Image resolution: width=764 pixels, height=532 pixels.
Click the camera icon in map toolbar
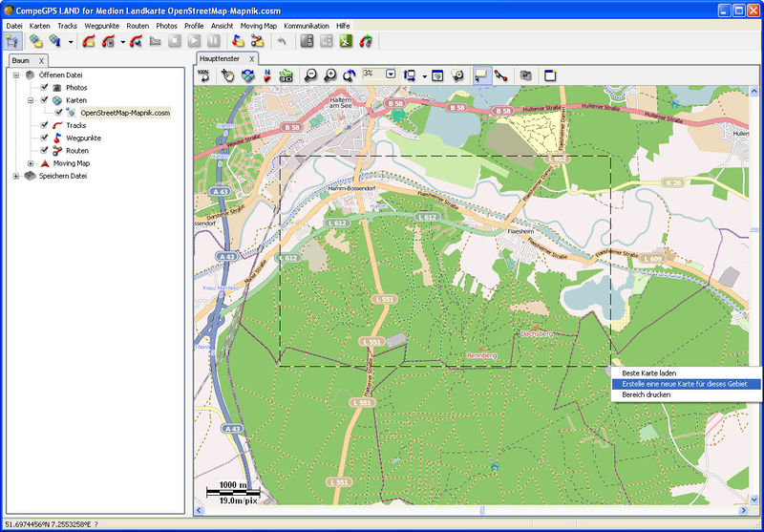tap(525, 75)
